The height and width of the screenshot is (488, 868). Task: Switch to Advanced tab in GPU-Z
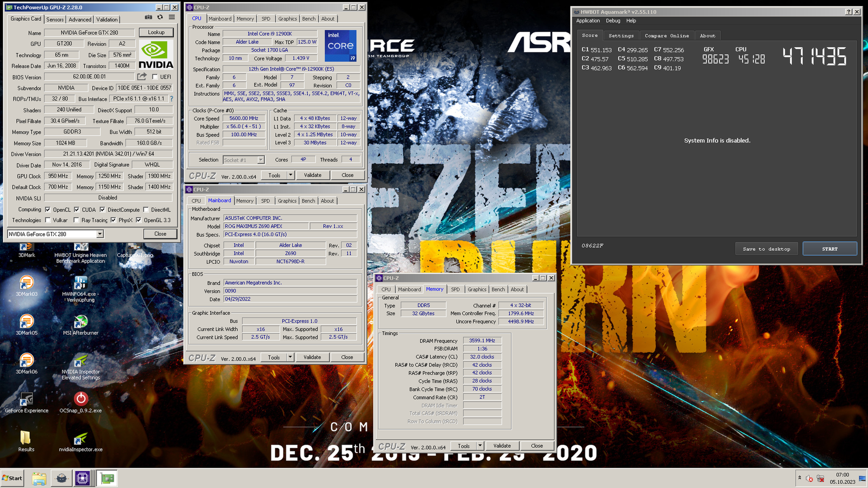(80, 19)
